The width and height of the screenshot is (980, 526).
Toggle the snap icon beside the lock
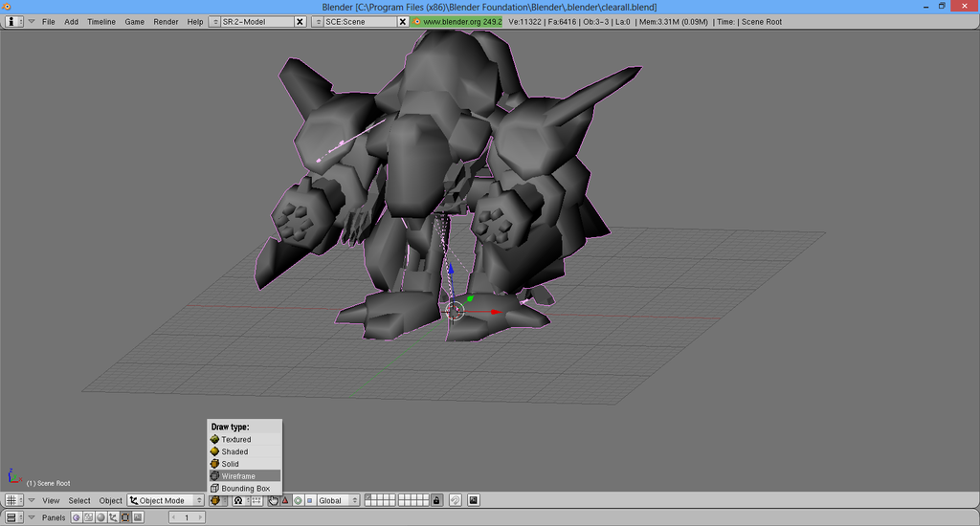[x=455, y=500]
